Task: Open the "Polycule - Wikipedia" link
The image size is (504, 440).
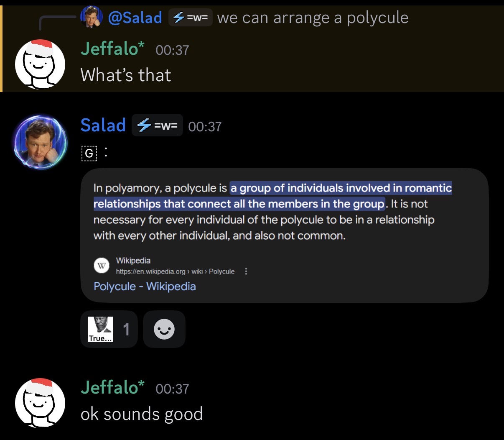Action: 145,287
